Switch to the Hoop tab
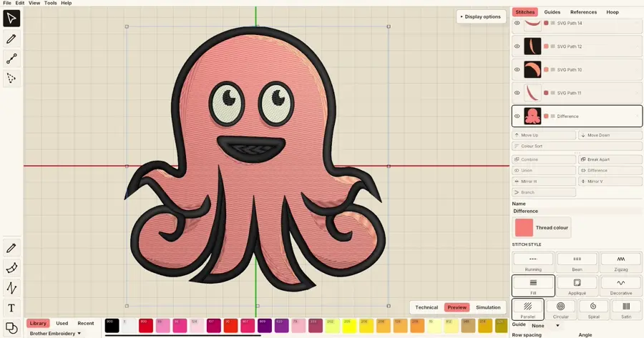This screenshot has width=644, height=338. pyautogui.click(x=613, y=12)
